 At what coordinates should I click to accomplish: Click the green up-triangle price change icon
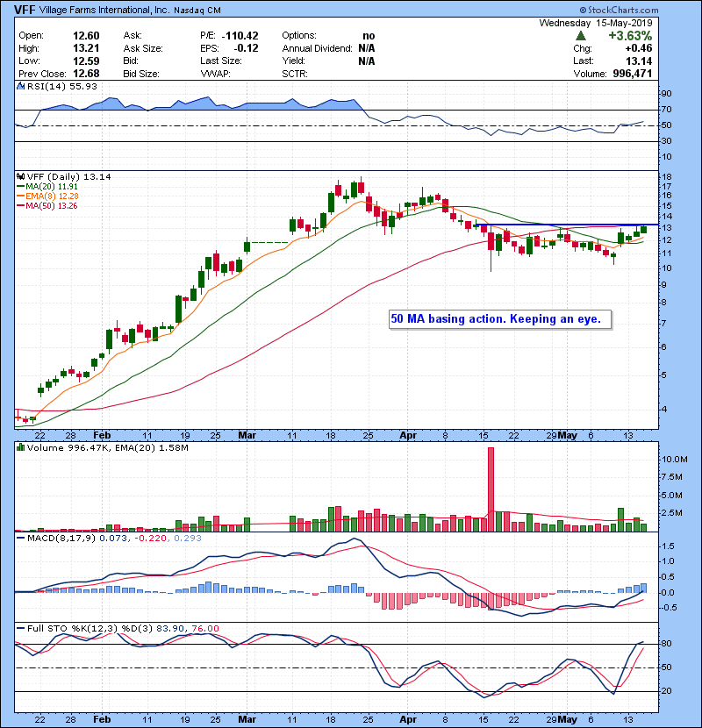(x=580, y=36)
